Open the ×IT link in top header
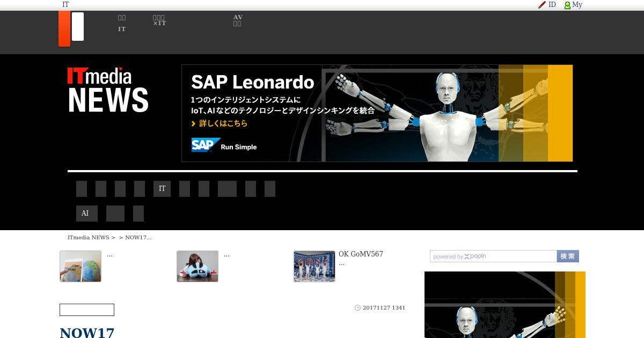Viewport: 644px width, 338px height. (x=159, y=20)
